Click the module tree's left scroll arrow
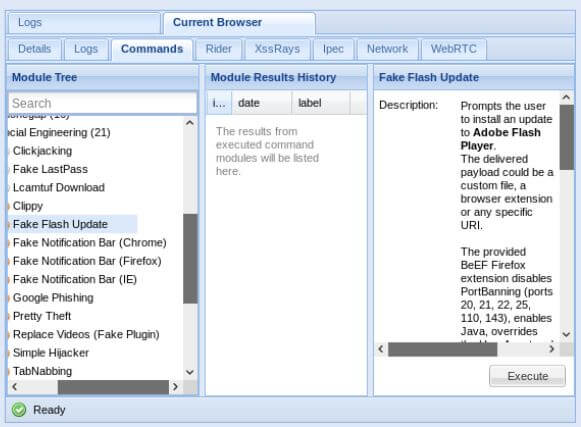The width and height of the screenshot is (581, 427). [14, 387]
